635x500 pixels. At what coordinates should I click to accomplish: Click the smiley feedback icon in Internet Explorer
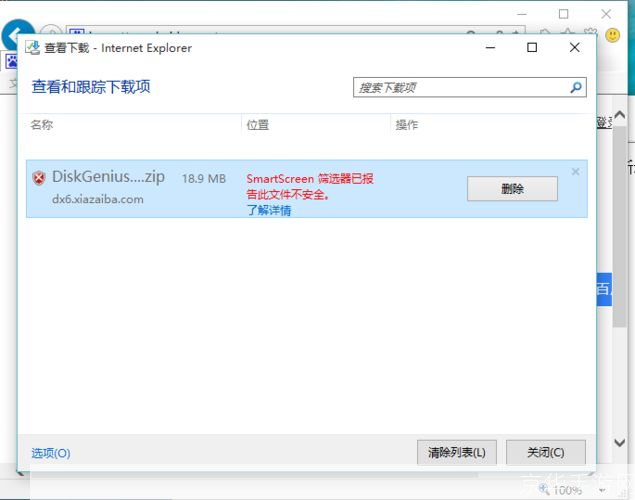tap(612, 35)
